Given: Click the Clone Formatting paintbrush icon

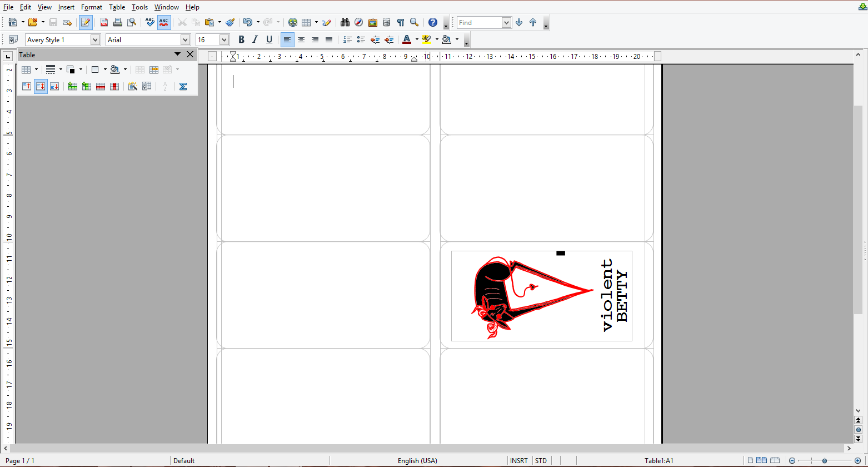Looking at the screenshot, I should click(230, 22).
